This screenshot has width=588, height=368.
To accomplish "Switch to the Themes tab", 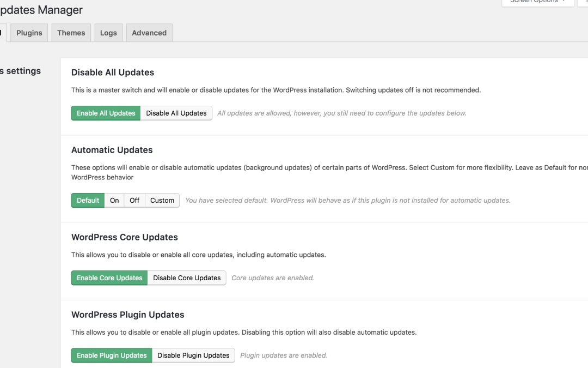I will pos(71,33).
